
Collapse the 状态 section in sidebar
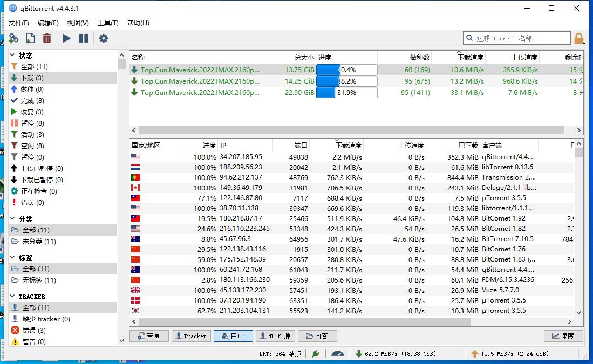click(12, 55)
